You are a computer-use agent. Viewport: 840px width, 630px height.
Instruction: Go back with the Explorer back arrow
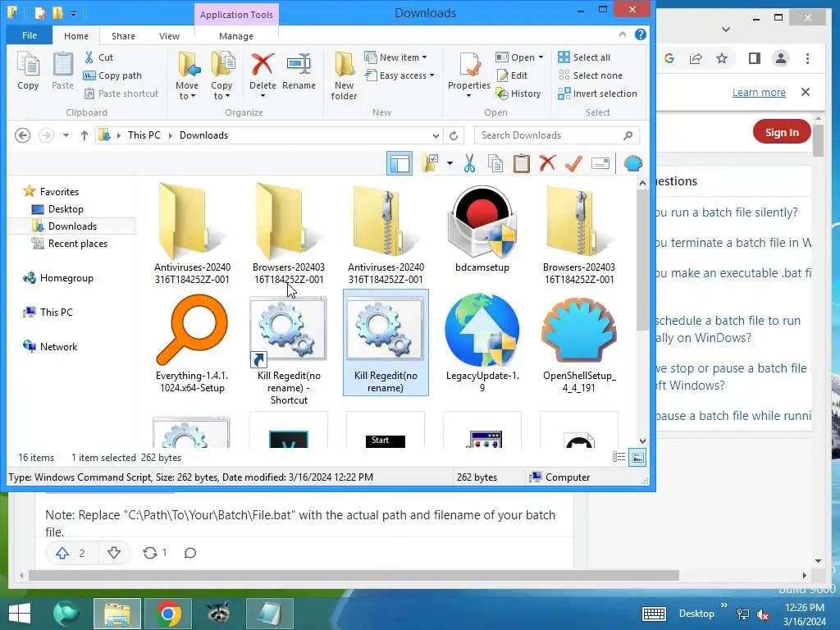click(x=22, y=135)
